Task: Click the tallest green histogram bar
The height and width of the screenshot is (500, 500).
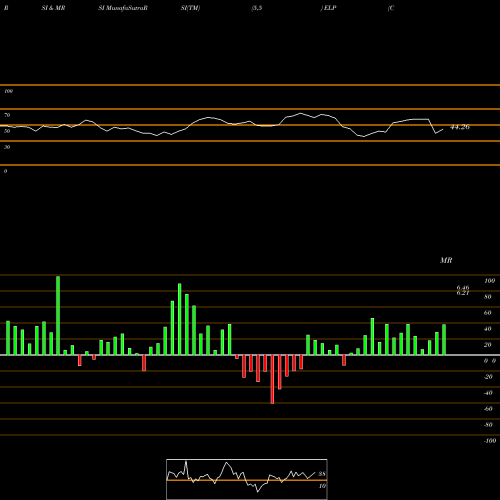Action: coord(58,315)
